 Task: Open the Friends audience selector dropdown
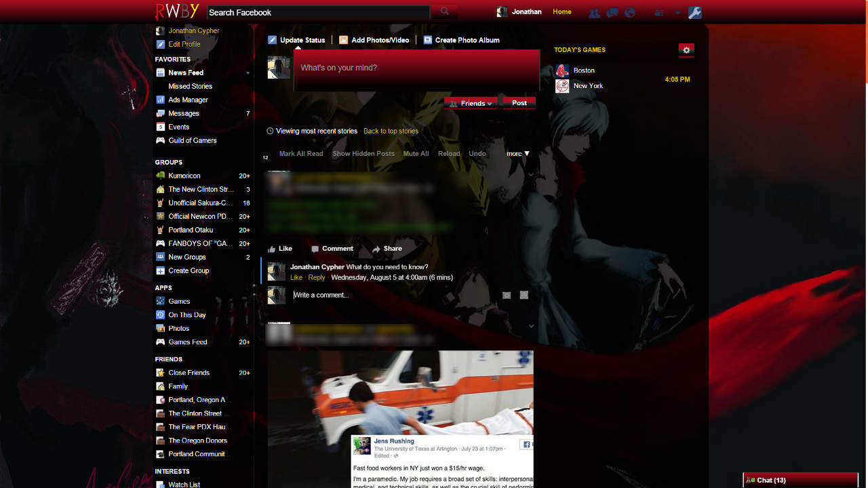point(471,103)
